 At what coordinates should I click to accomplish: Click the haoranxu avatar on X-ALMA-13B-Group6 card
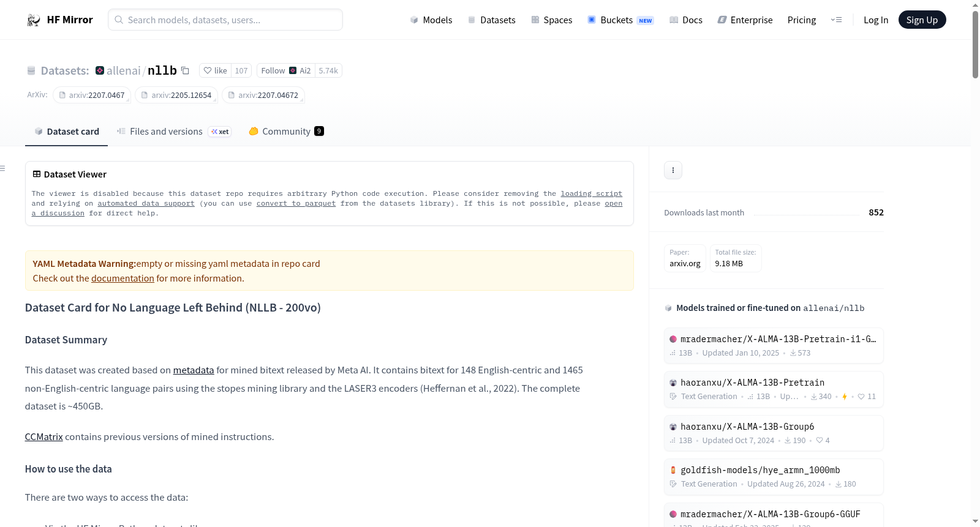(673, 427)
